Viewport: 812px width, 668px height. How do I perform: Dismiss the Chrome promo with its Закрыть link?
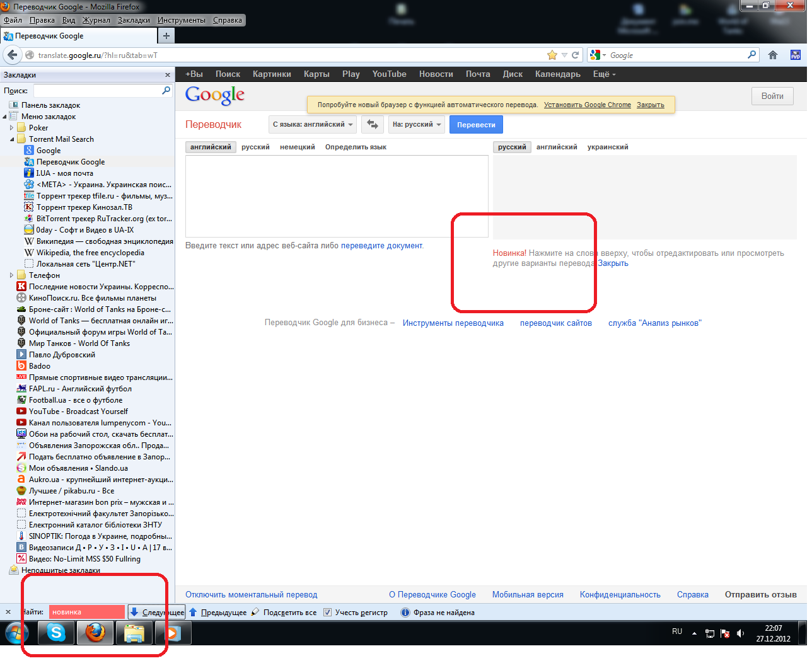click(651, 105)
